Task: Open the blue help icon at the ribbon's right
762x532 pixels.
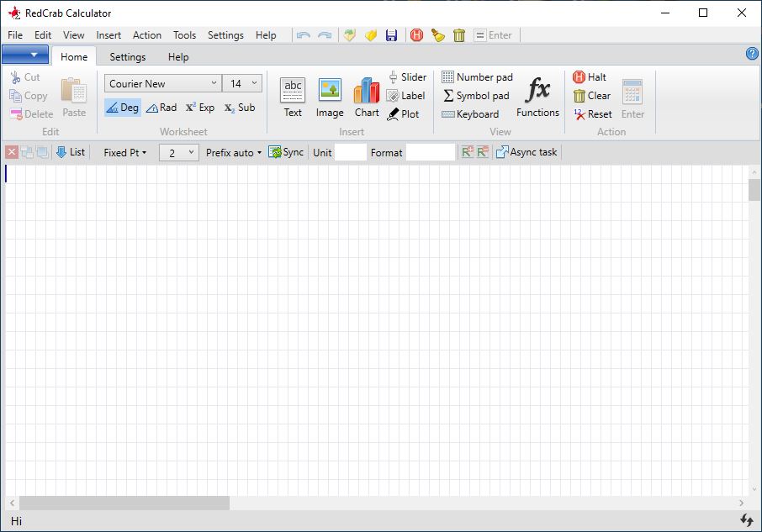Action: pos(752,54)
